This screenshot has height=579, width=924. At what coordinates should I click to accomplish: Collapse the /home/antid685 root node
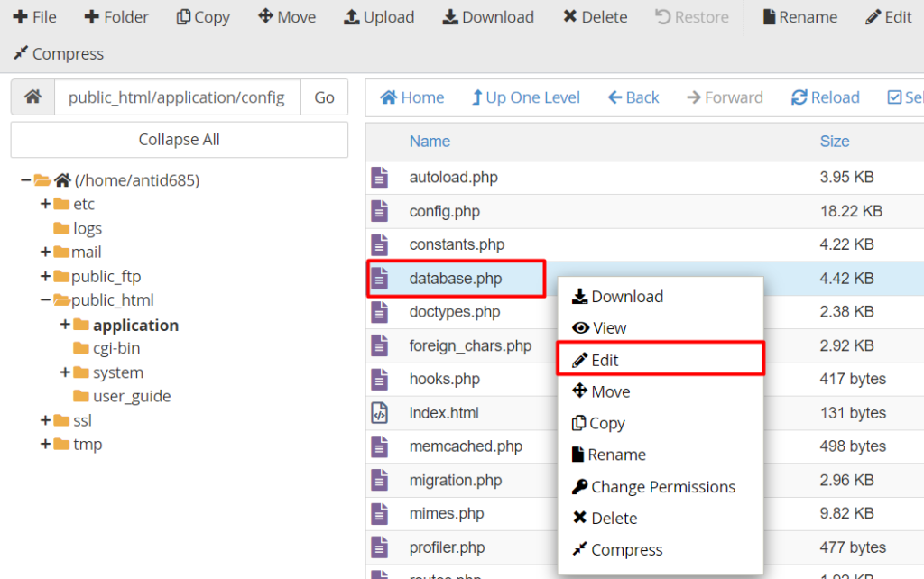(x=25, y=180)
